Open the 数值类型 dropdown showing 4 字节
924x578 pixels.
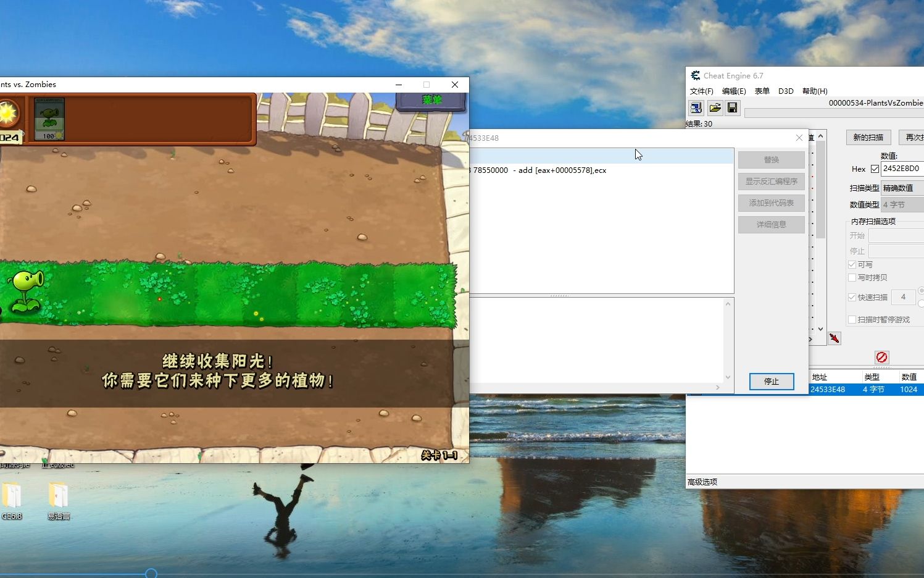pos(902,204)
